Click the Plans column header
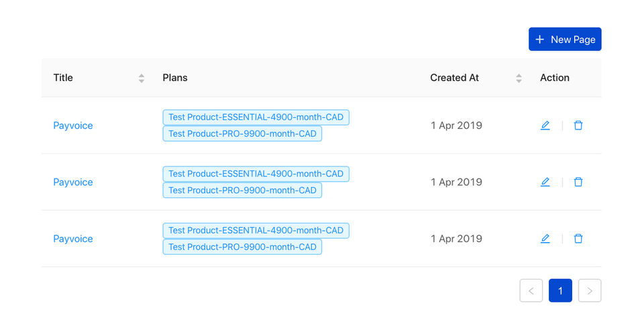 (175, 78)
